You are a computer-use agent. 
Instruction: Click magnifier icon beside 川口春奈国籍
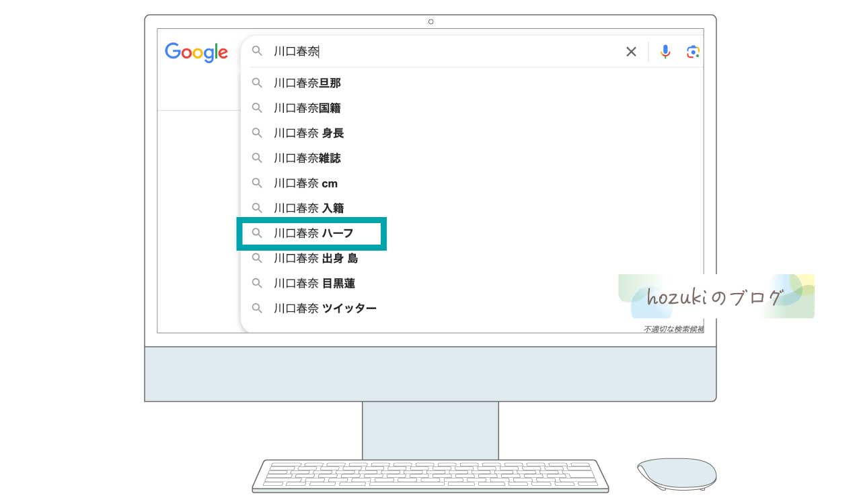coord(256,108)
